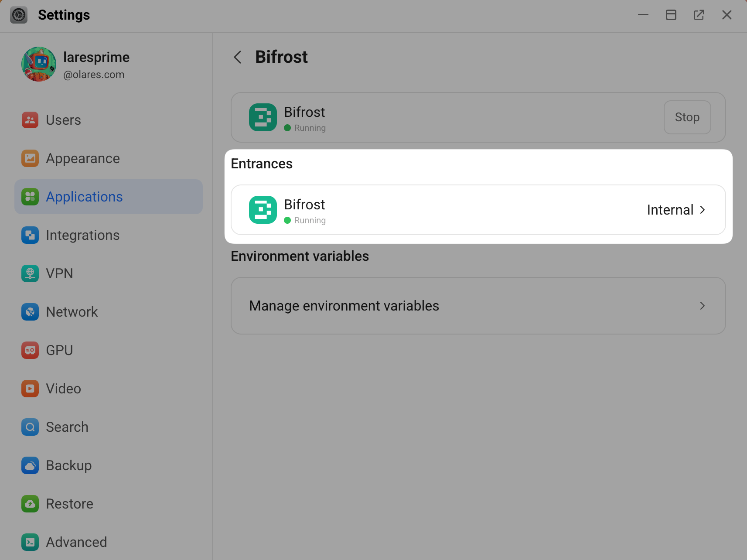
Task: Open the GPU settings icon
Action: click(x=30, y=350)
